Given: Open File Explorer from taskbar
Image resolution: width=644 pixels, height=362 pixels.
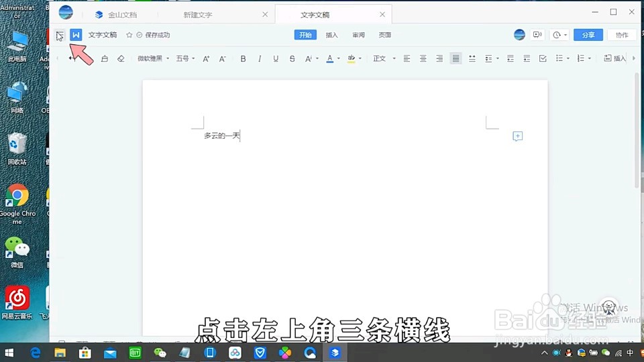Looking at the screenshot, I should point(60,353).
